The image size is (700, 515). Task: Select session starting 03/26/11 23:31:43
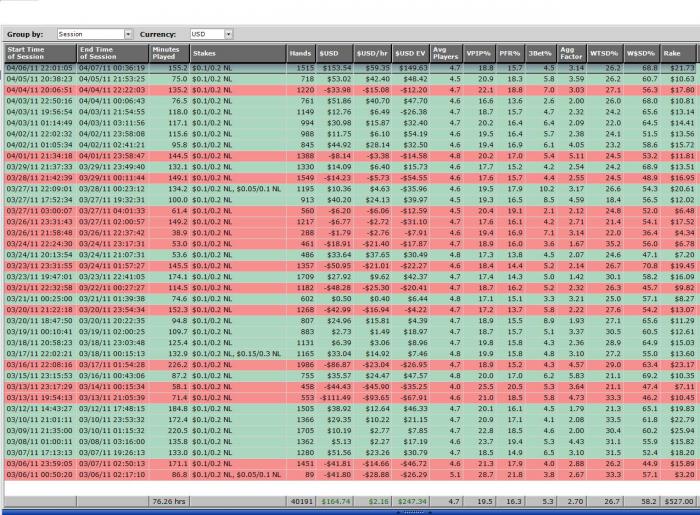click(x=350, y=222)
